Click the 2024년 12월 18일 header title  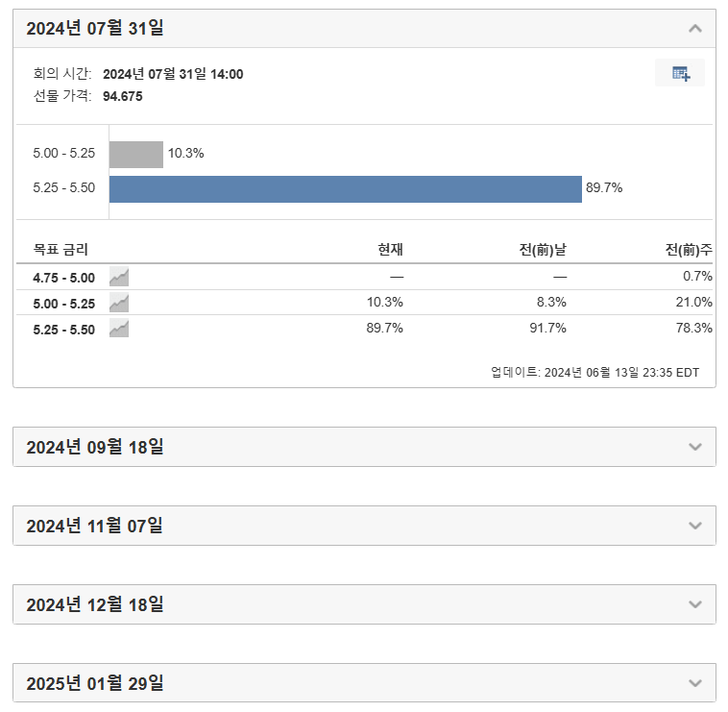click(95, 604)
